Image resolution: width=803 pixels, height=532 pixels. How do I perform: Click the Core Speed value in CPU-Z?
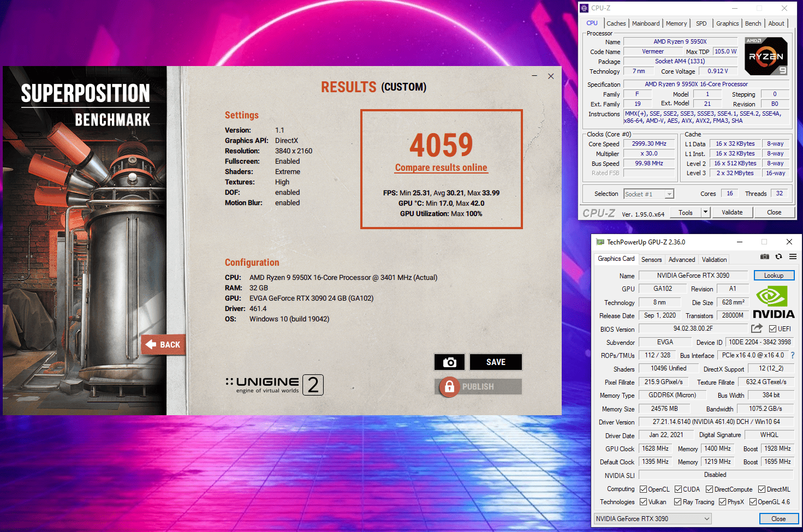coord(649,144)
